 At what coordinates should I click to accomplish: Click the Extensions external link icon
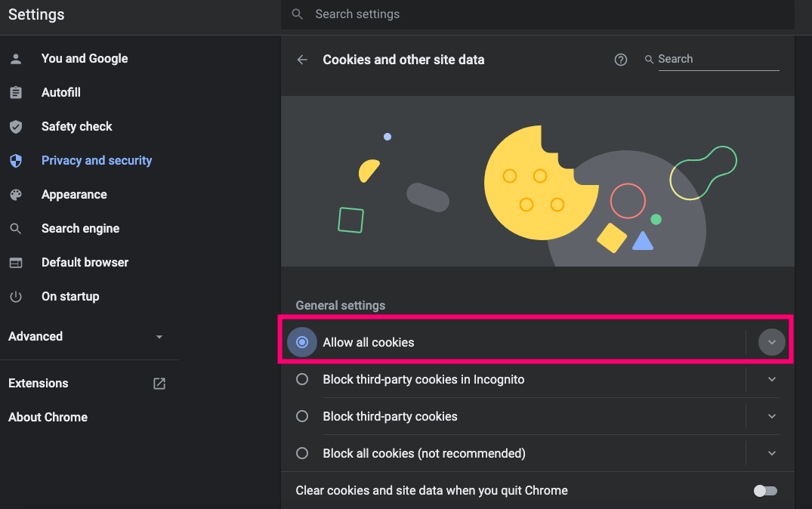click(x=159, y=384)
